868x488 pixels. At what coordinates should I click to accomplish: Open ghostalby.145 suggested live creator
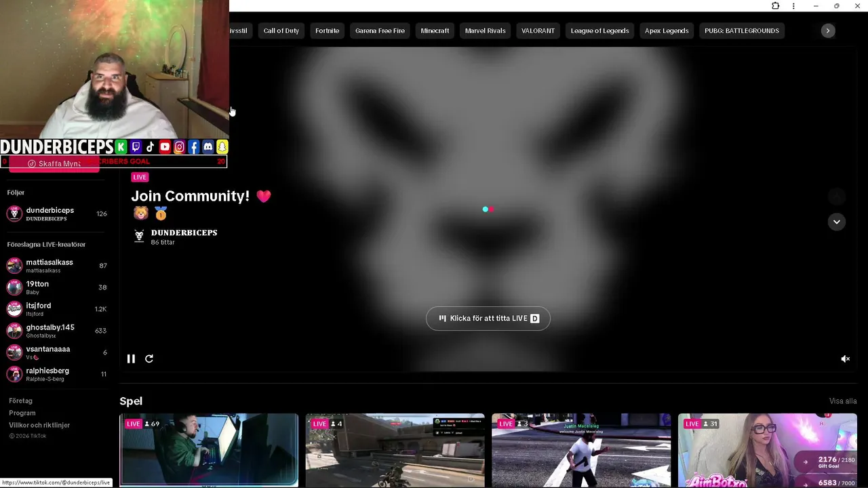point(57,331)
